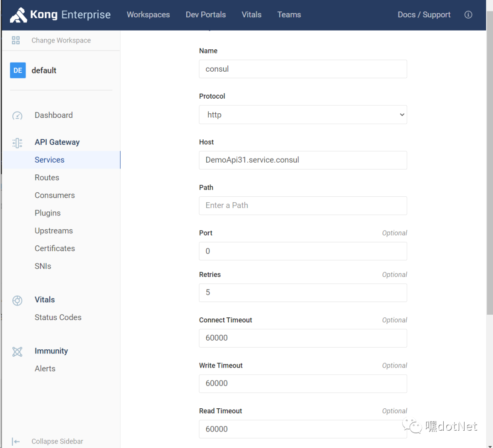
Task: Focus the Name field containing consul
Action: point(303,69)
